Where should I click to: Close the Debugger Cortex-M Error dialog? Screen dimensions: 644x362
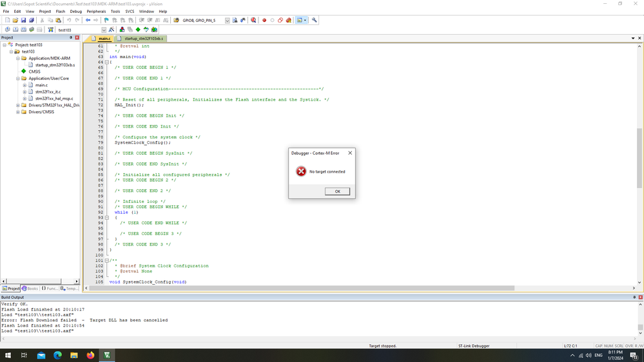pos(350,153)
